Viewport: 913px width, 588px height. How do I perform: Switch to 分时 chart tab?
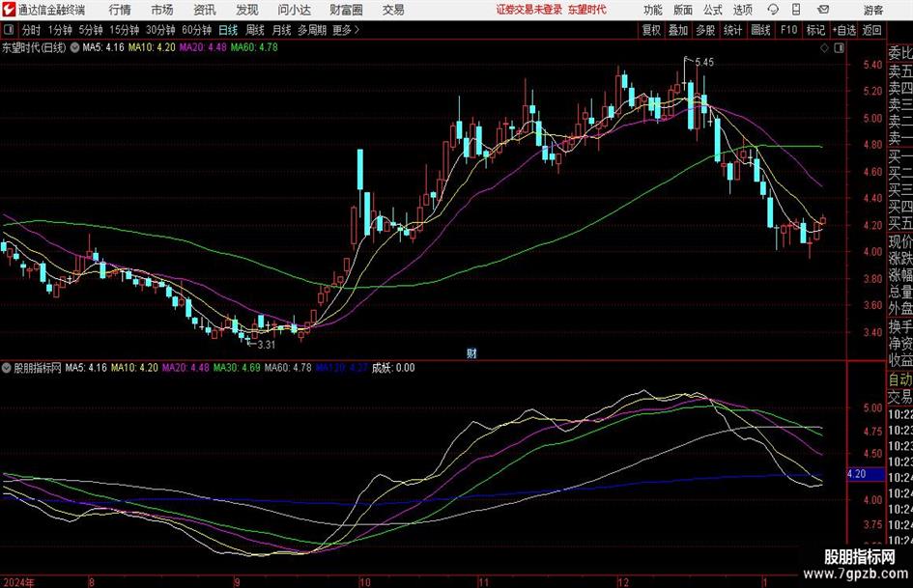point(32,30)
